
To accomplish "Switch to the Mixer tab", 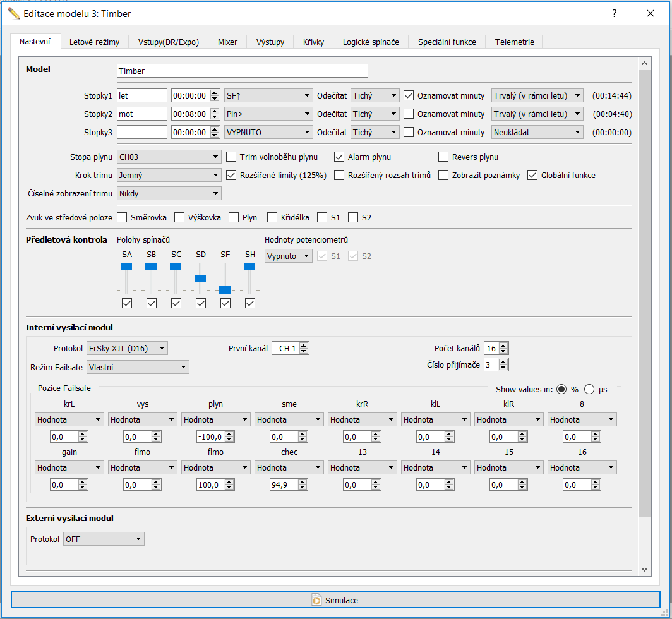I will pos(227,42).
